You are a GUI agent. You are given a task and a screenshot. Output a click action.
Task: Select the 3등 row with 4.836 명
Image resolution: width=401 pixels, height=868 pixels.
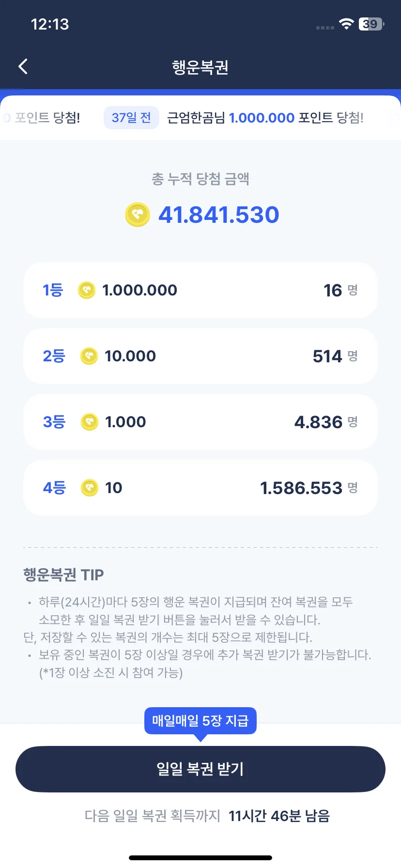pos(200,422)
